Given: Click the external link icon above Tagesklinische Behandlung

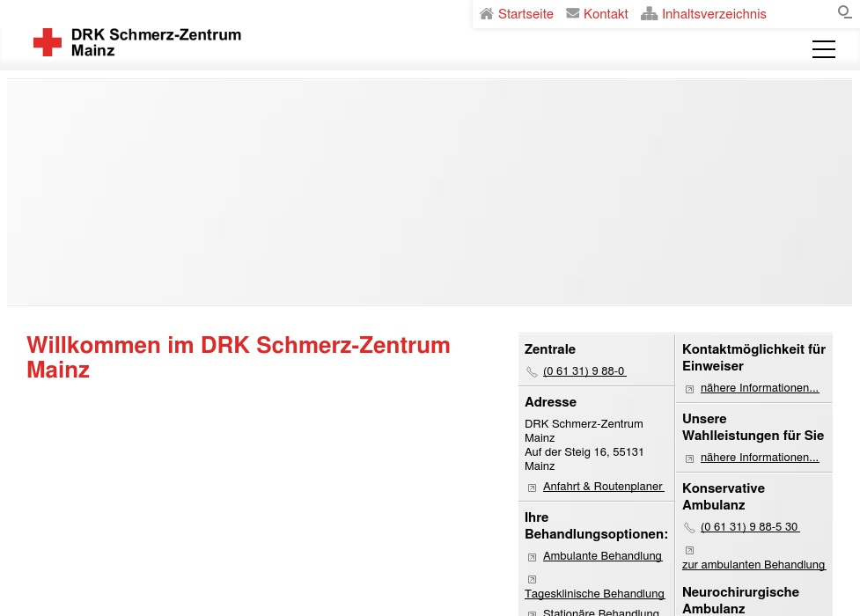Looking at the screenshot, I should 533,579.
